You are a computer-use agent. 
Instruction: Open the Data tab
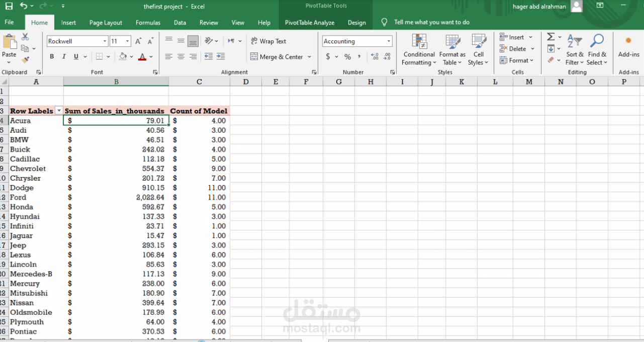pyautogui.click(x=180, y=23)
